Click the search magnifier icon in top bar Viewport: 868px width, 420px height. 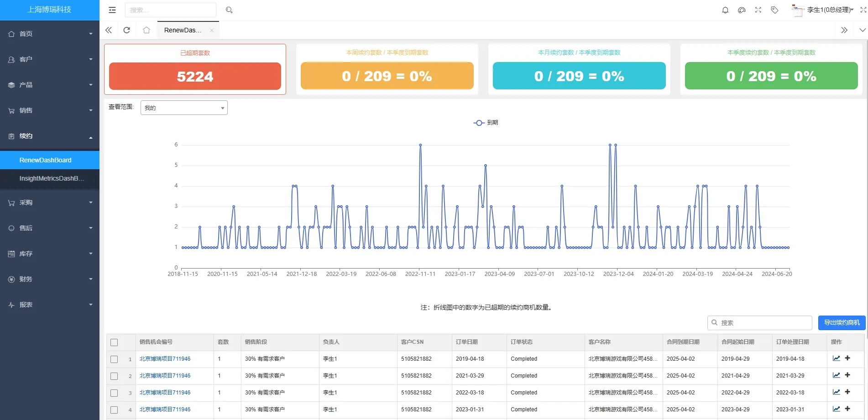click(229, 10)
